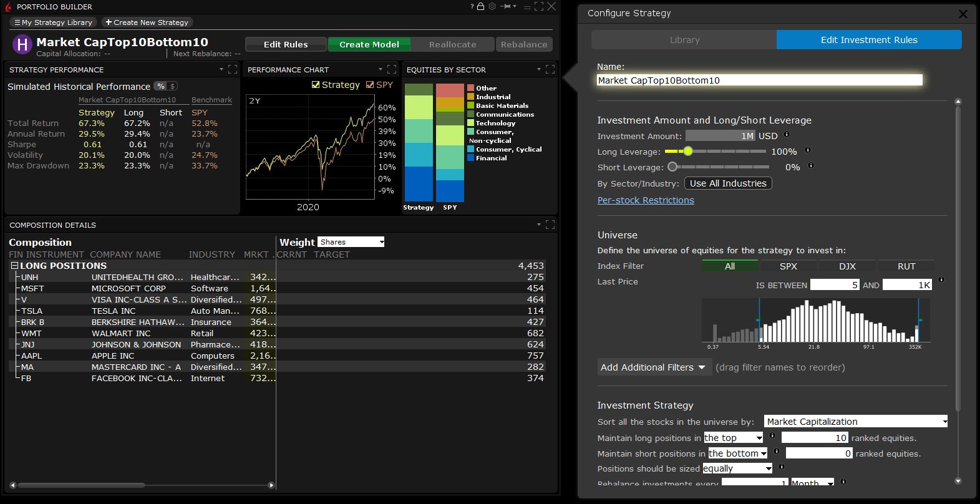
Task: Click the Edit Rules button
Action: [286, 44]
